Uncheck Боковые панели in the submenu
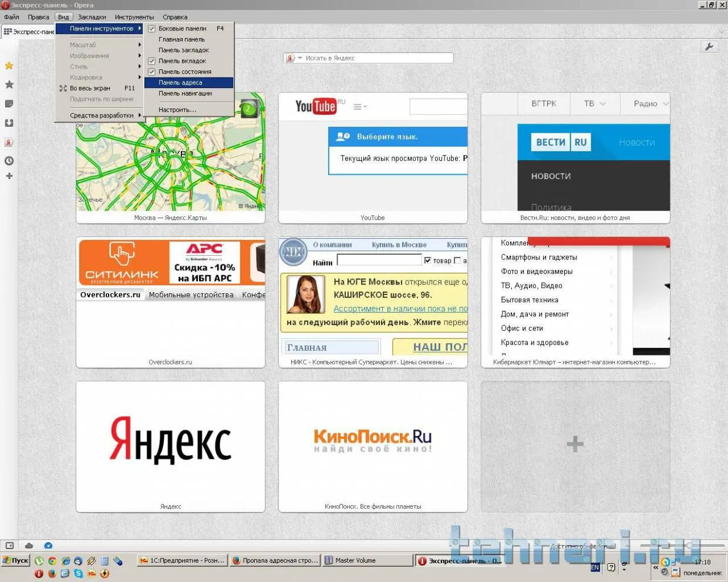Viewport: 728px width, 582px height. 188,28
